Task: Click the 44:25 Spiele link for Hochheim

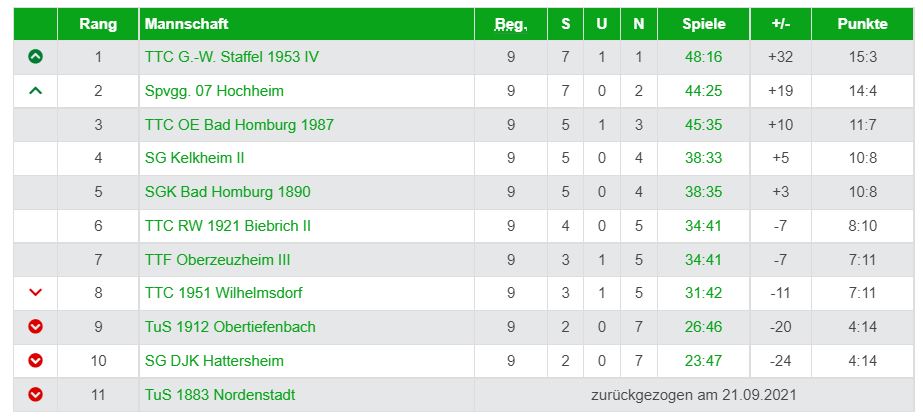Action: tap(703, 91)
